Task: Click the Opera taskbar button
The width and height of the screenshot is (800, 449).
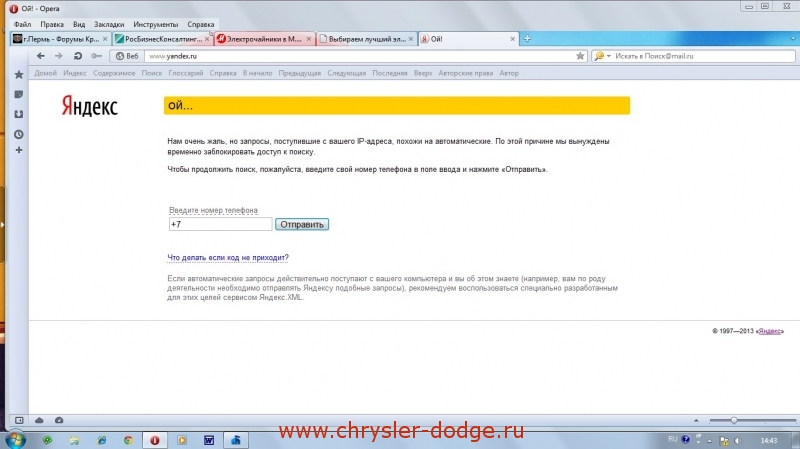Action: coord(155,440)
